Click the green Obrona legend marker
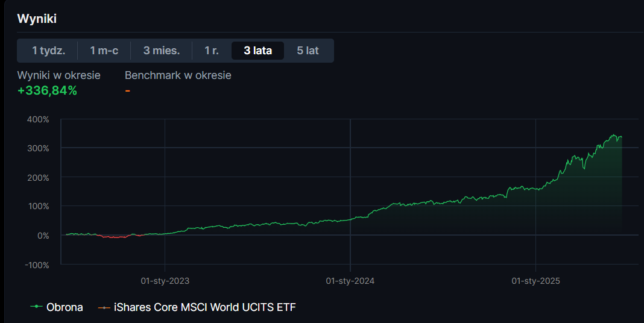 pos(37,307)
